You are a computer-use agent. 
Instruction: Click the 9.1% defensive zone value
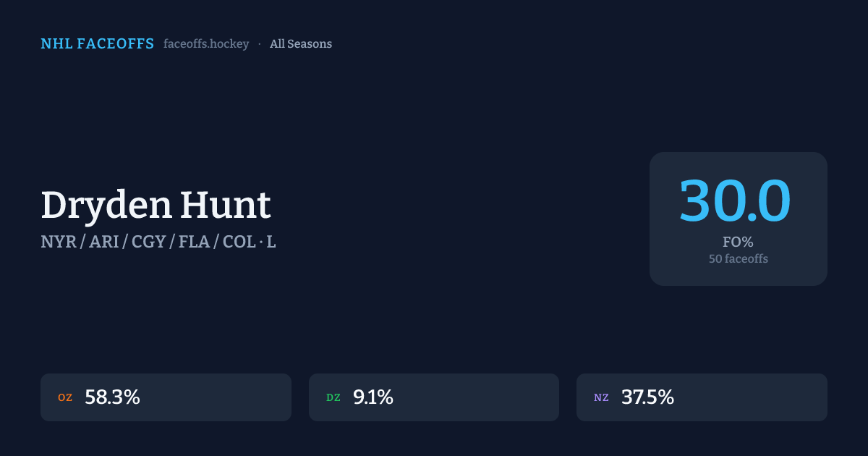[x=373, y=397]
